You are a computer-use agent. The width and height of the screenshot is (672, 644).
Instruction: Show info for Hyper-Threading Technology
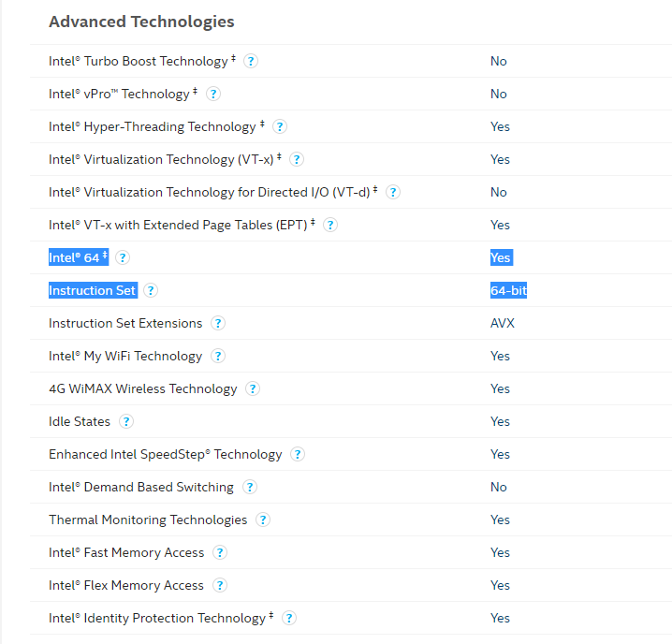(x=280, y=127)
